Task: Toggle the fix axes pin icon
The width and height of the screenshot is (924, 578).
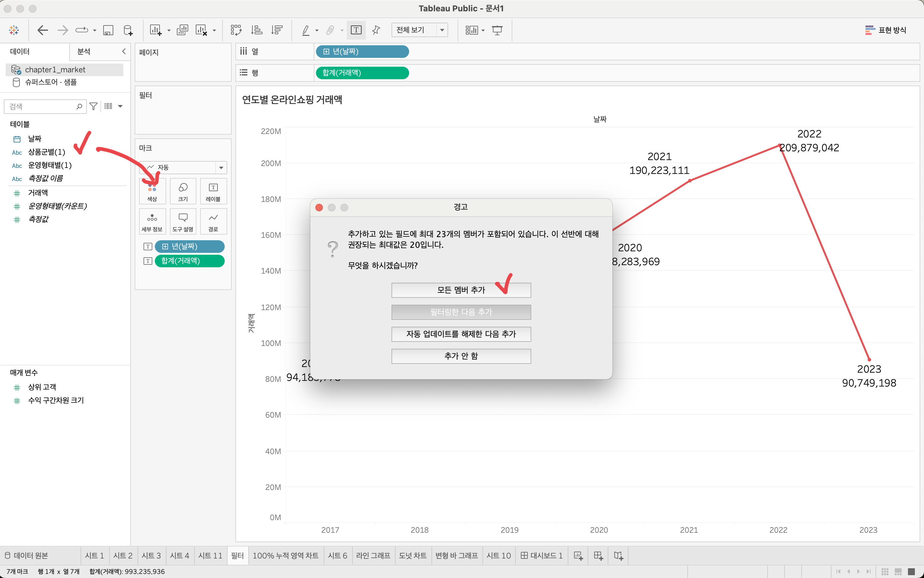Action: click(376, 30)
